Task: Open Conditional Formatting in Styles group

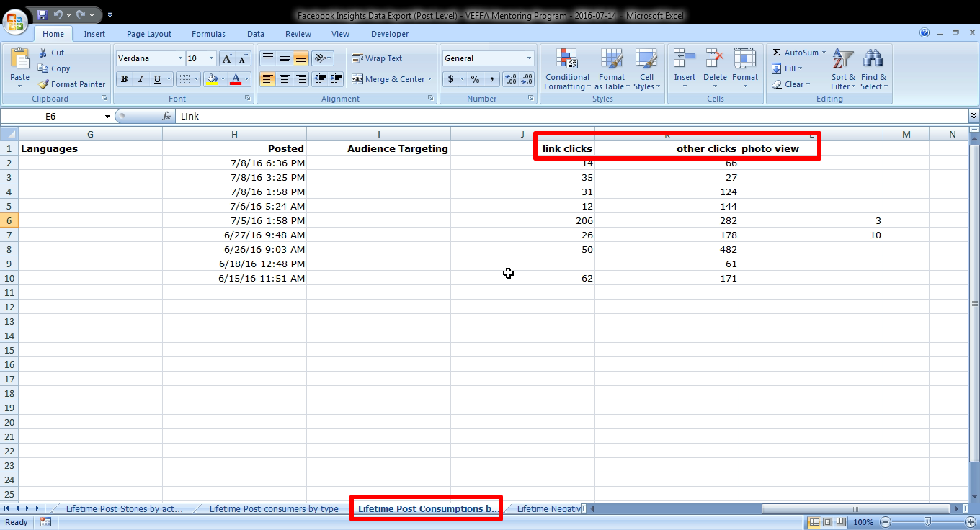Action: coord(567,70)
